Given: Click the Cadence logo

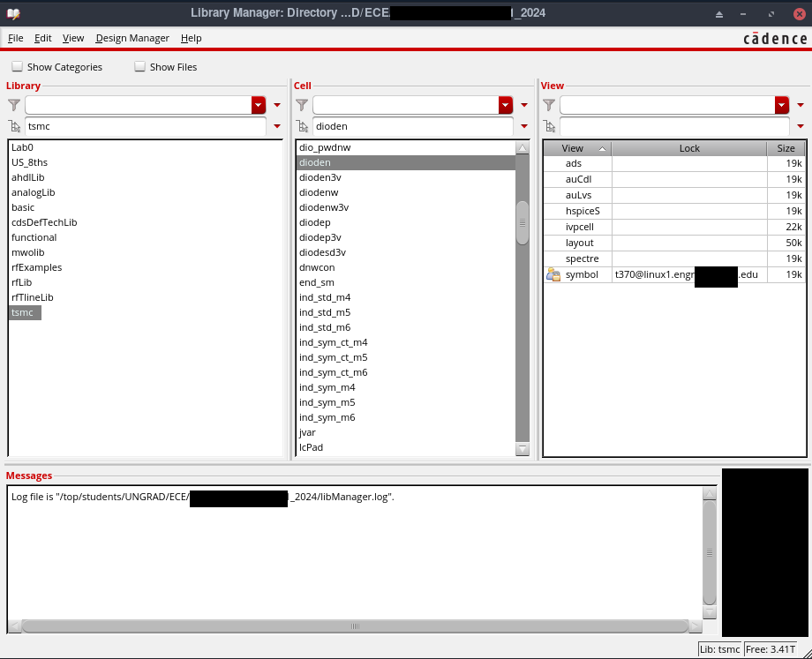Looking at the screenshot, I should 775,39.
